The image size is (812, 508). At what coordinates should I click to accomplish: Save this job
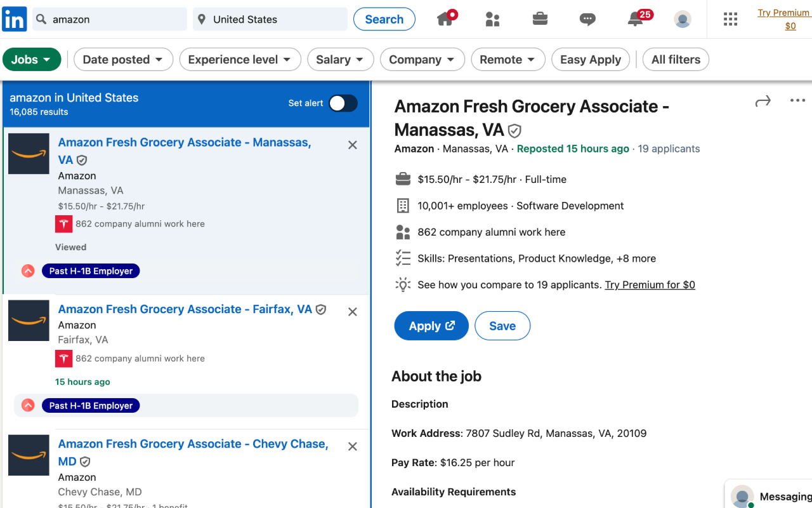[x=502, y=326]
